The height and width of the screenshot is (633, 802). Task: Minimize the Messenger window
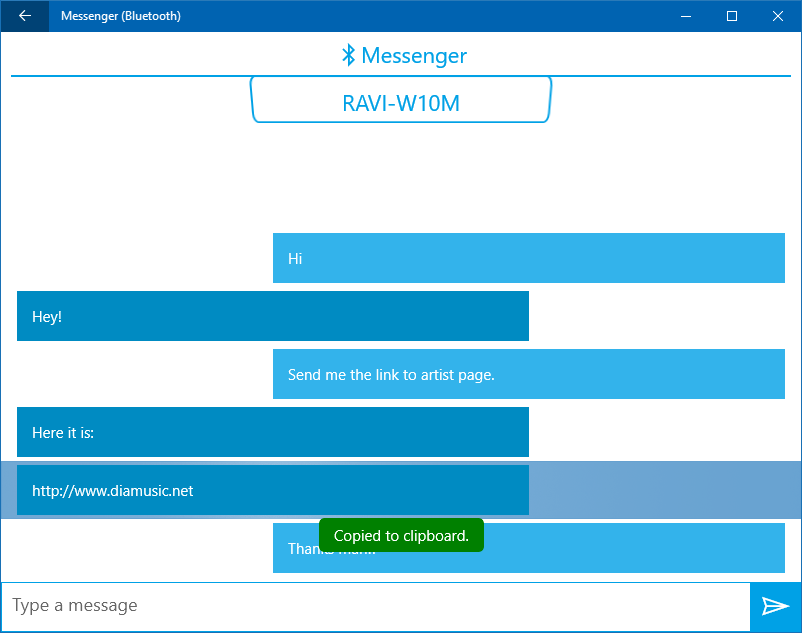pyautogui.click(x=686, y=16)
